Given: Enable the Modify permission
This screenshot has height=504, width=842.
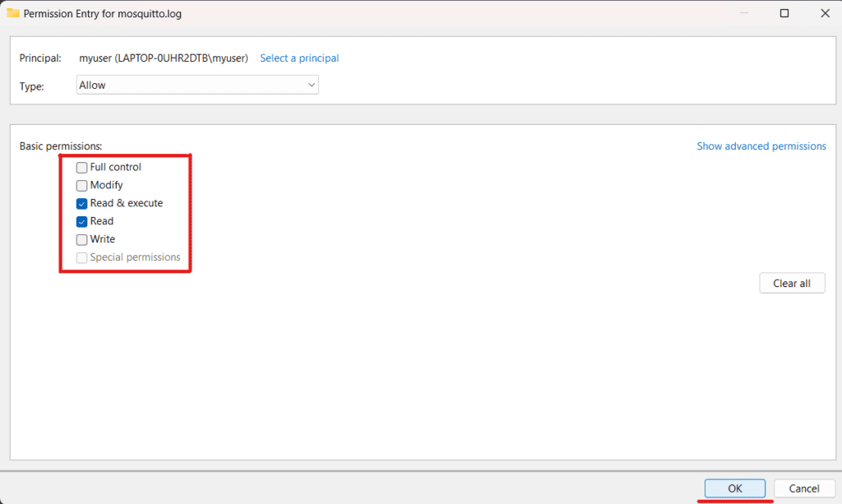Looking at the screenshot, I should click(81, 185).
